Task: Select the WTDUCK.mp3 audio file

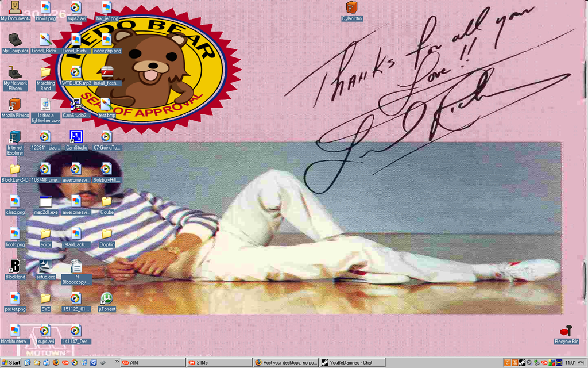Action: pyautogui.click(x=76, y=76)
